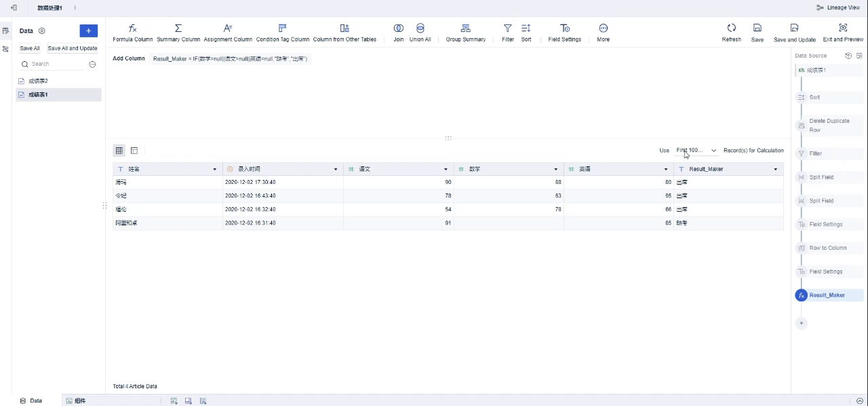Screen dimensions: 868x406
Task: Add a Summary Column
Action: pyautogui.click(x=178, y=33)
